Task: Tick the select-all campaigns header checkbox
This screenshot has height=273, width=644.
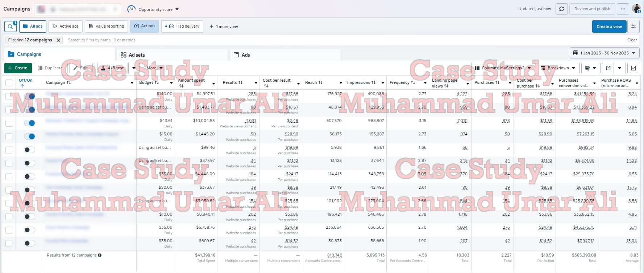Action: pos(9,83)
